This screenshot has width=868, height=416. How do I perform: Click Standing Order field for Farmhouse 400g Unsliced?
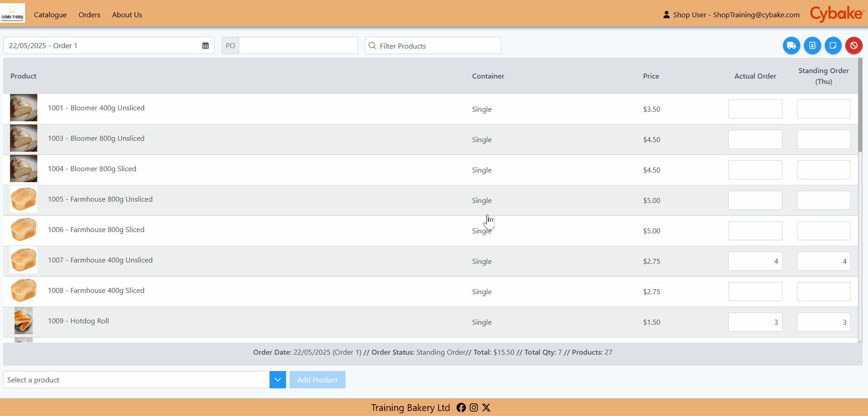point(823,261)
